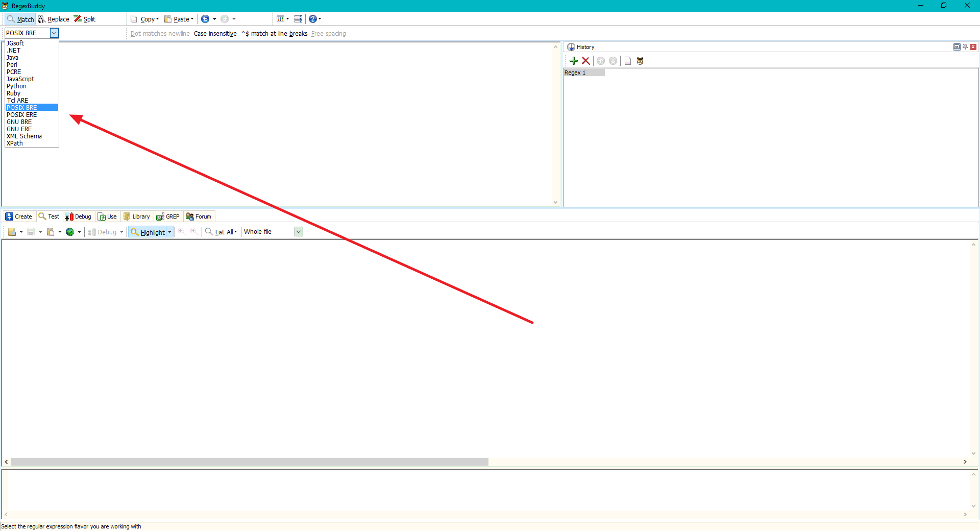Click the preferences list icon in top toolbar
The image size is (980, 531).
coord(298,19)
